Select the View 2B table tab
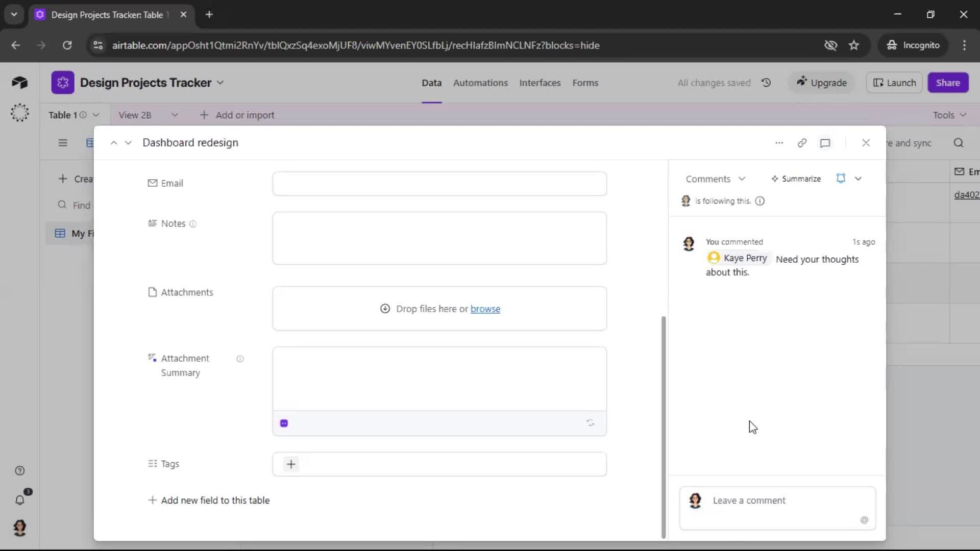The image size is (980, 551). [x=135, y=115]
